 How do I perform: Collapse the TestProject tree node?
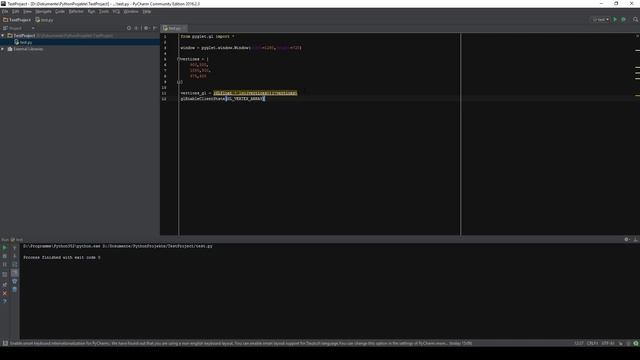(x=3, y=36)
